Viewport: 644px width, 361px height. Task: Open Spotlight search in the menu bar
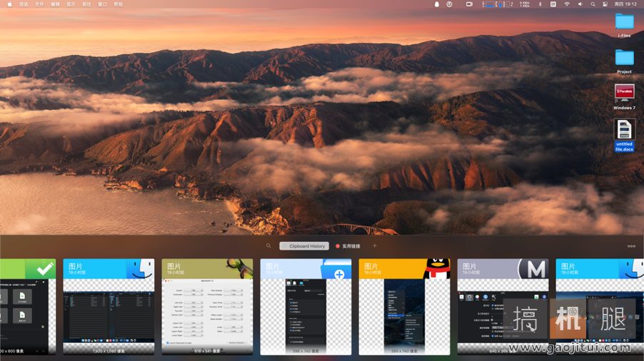point(593,4)
